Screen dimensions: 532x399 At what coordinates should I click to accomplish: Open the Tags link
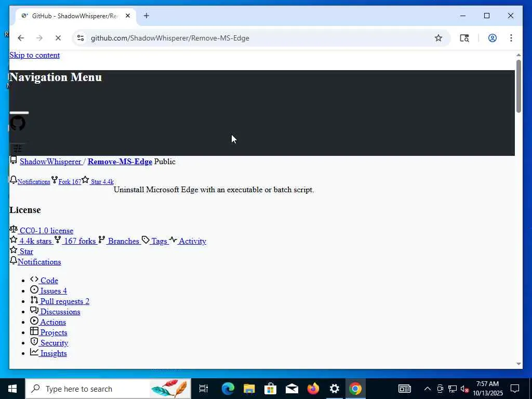tap(159, 241)
